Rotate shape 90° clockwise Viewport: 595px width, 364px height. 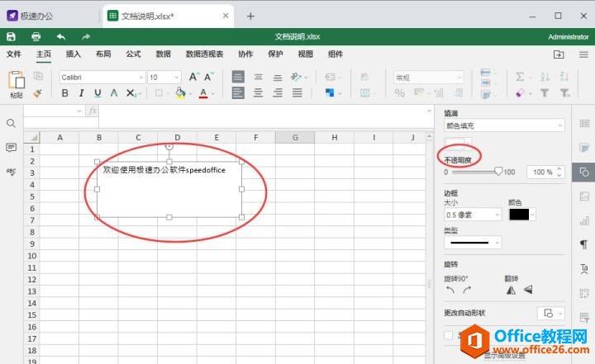point(467,291)
